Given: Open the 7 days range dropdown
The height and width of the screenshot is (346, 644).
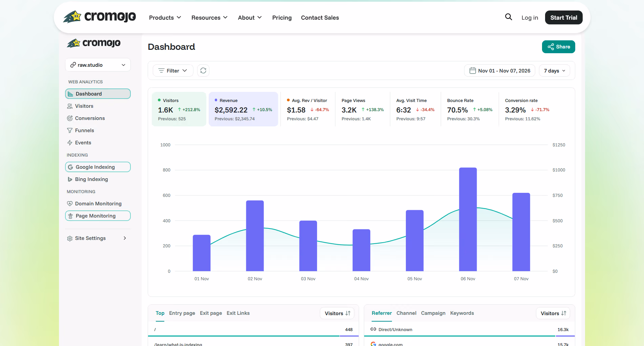Looking at the screenshot, I should tap(555, 70).
